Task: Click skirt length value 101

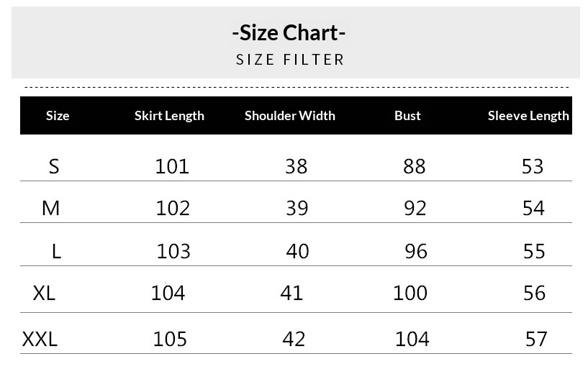Action: click(172, 167)
